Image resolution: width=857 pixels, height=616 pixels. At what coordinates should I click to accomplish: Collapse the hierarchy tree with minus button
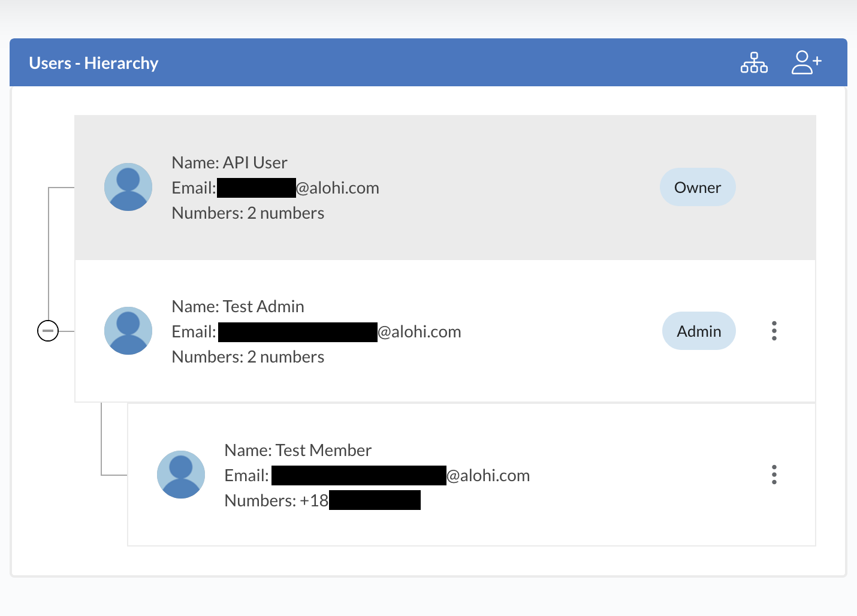[48, 331]
